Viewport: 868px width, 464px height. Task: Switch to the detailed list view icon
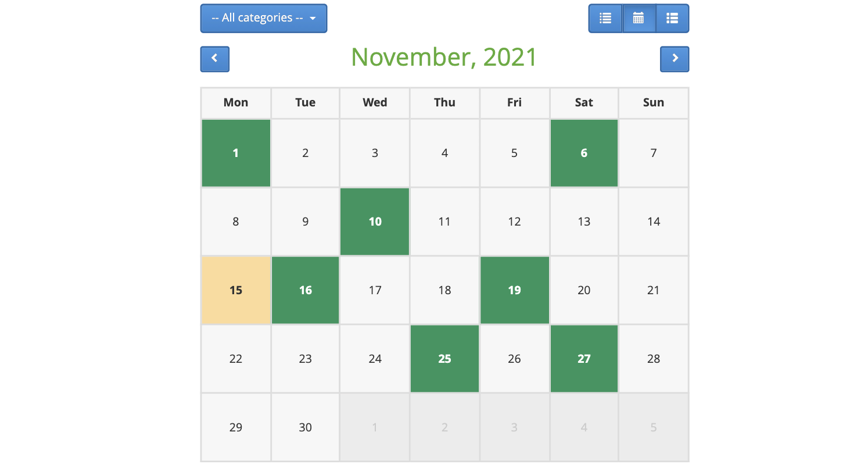click(672, 19)
